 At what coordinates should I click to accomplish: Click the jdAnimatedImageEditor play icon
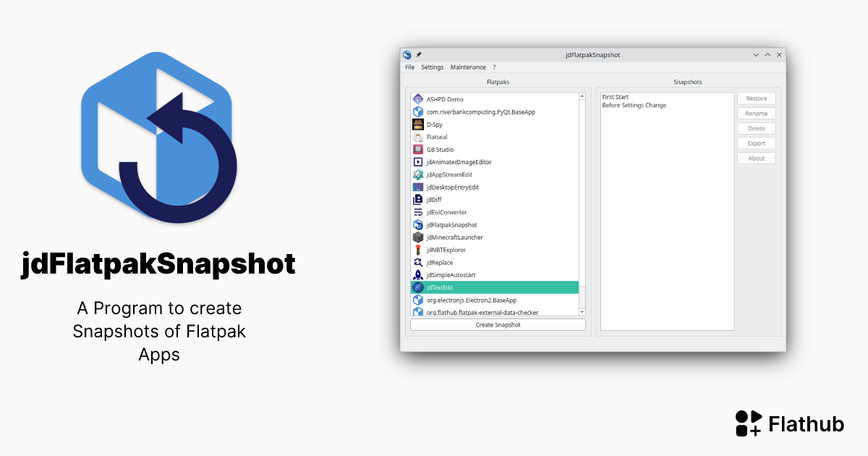point(417,161)
